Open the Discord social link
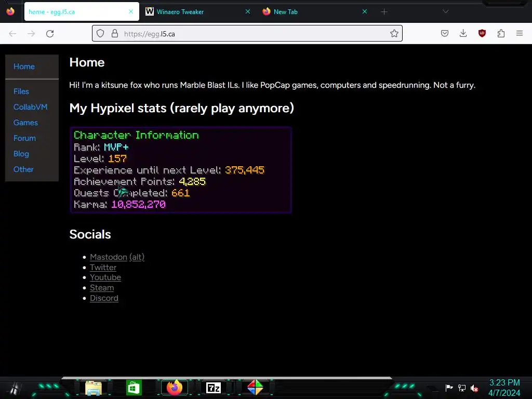532x399 pixels. point(104,298)
